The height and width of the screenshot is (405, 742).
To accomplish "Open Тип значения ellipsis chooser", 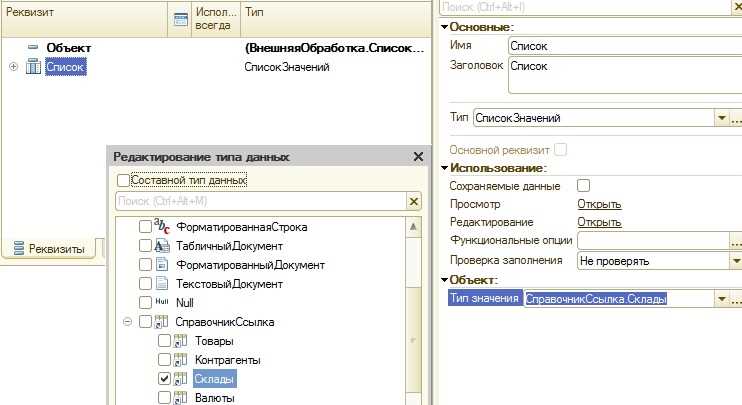I will point(736,299).
